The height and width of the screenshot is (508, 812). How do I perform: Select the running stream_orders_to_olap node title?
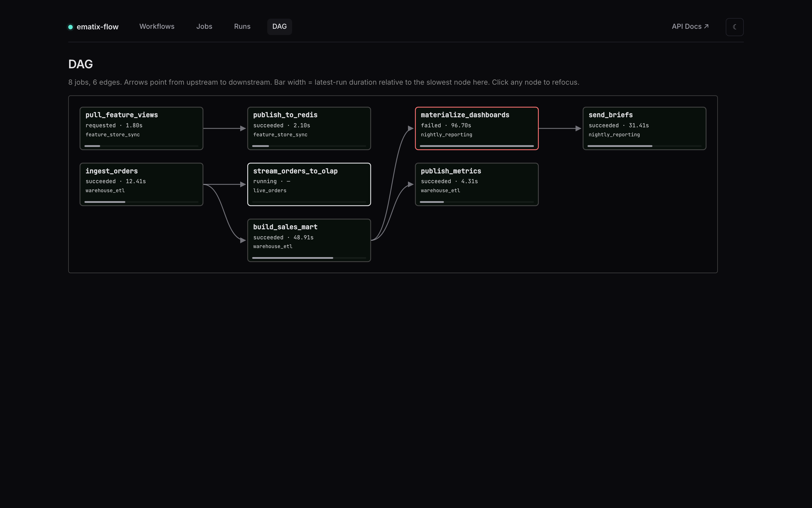[x=295, y=171]
